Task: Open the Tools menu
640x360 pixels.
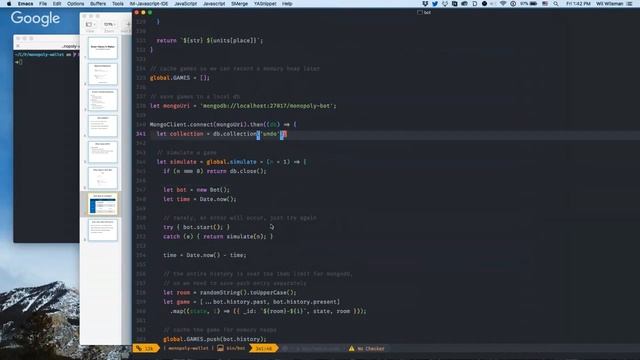Action: [x=118, y=4]
